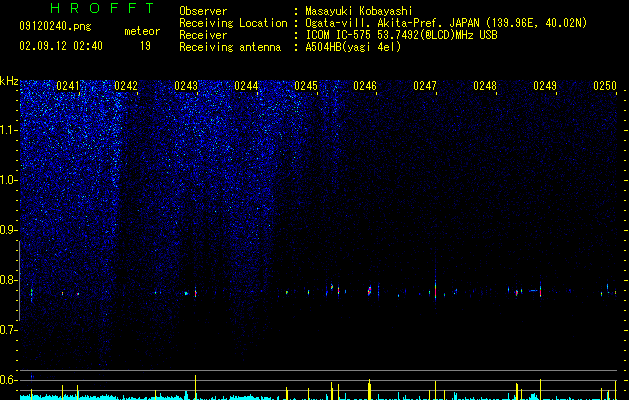Click observer name Masayuki Kobayashi

359,11
